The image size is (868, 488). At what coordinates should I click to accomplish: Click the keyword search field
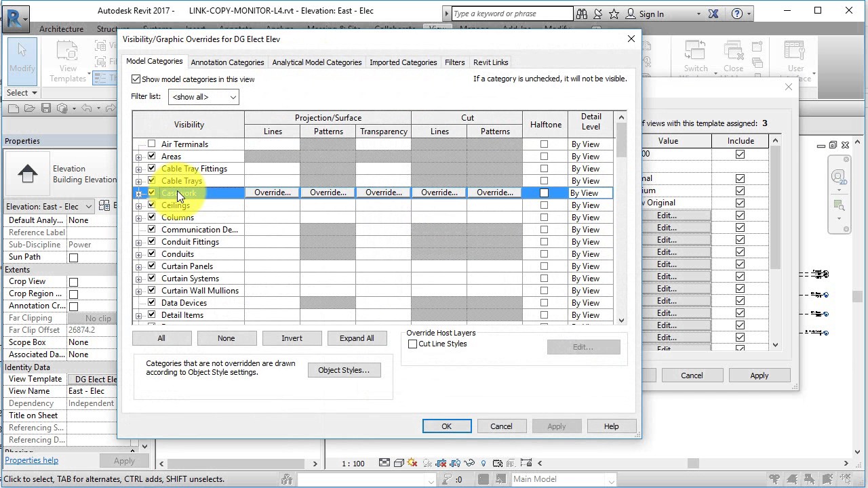click(511, 14)
